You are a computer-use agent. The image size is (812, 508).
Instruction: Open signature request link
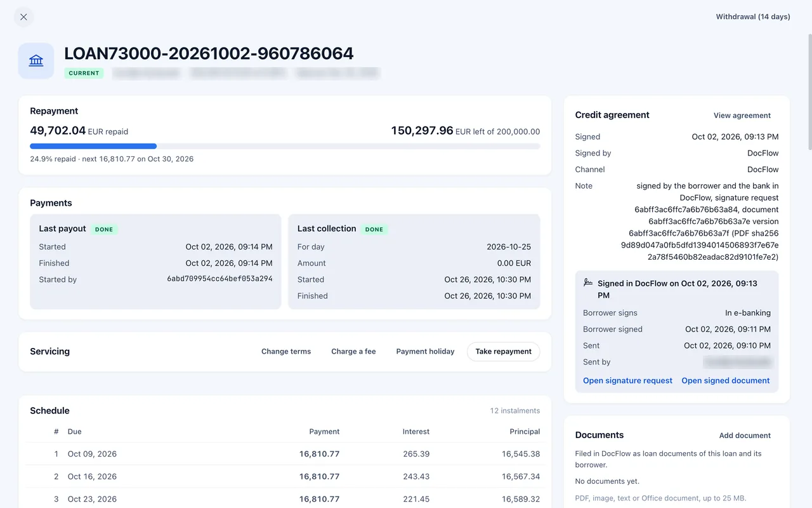[627, 381]
